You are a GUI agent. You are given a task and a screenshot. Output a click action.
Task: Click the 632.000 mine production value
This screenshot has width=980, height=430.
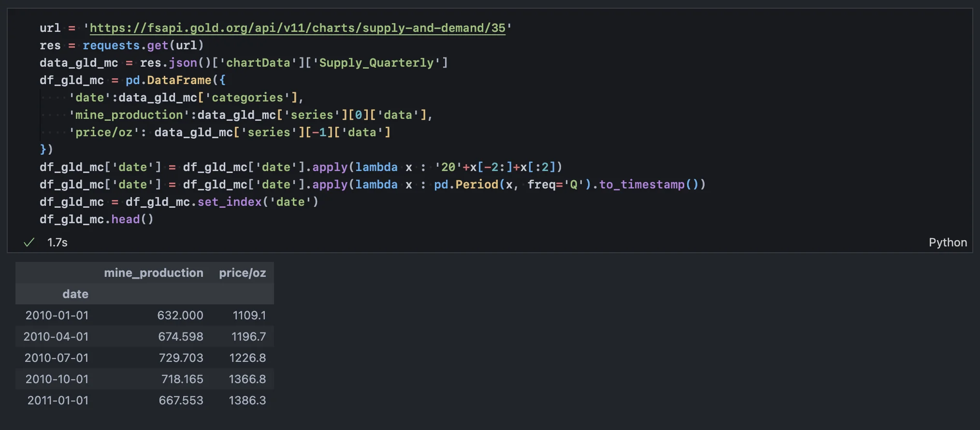180,315
